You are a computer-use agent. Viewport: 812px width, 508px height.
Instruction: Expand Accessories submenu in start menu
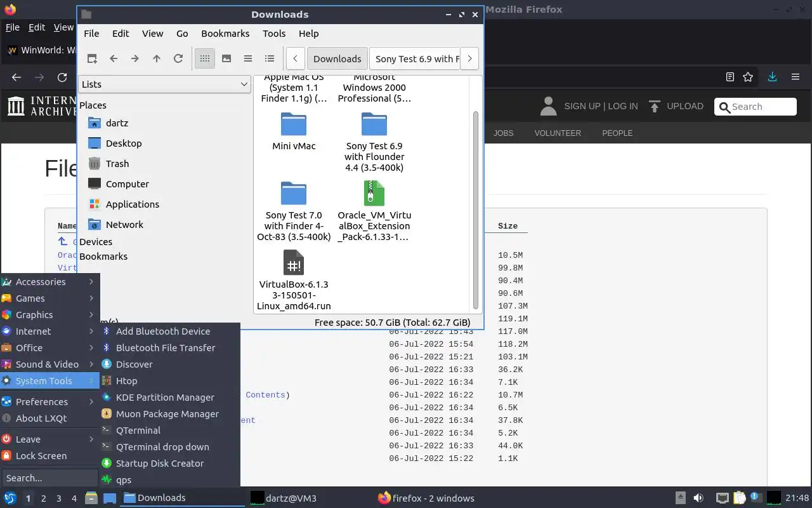point(49,281)
